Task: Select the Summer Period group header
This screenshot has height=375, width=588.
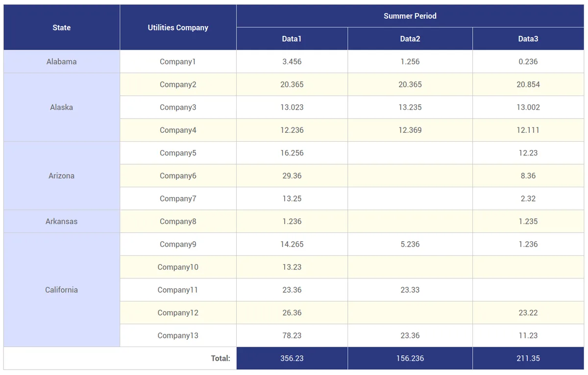Action: [410, 16]
